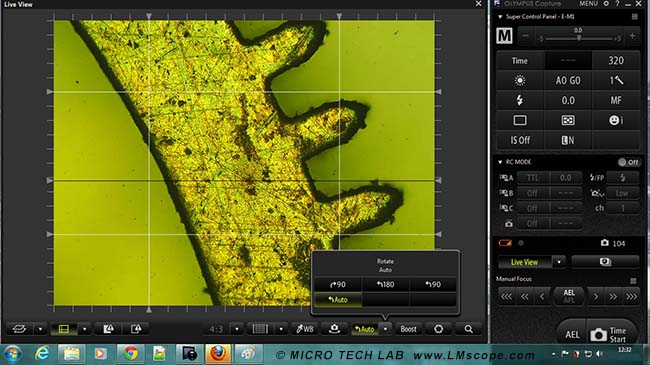Open the Live View dropdown arrow
The width and height of the screenshot is (650, 365).
coord(559,262)
